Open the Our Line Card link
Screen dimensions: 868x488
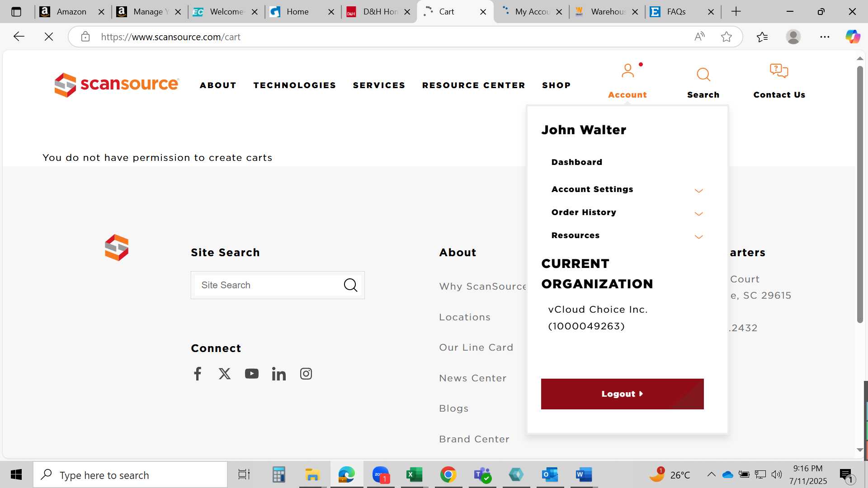(476, 347)
